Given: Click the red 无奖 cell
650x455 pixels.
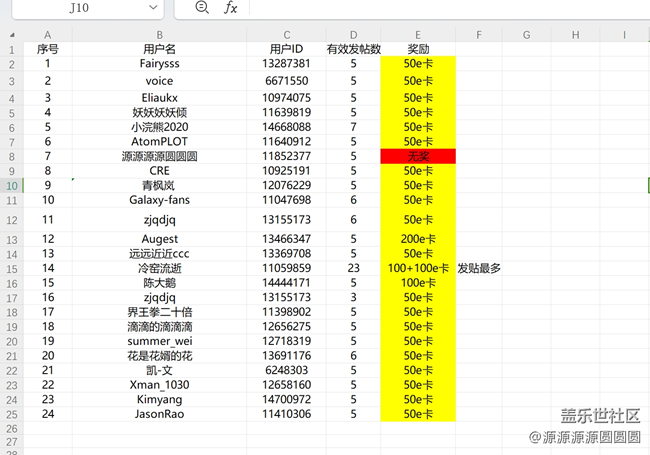Looking at the screenshot, I should (418, 156).
